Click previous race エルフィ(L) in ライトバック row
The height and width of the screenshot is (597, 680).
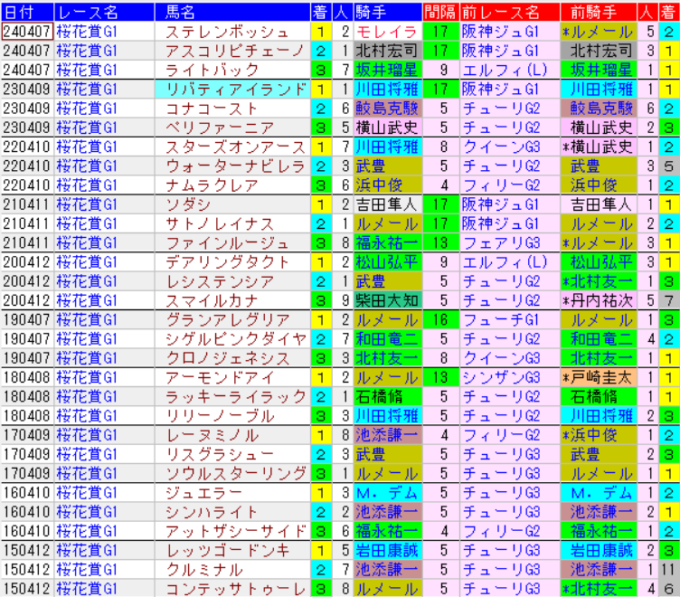coord(505,70)
